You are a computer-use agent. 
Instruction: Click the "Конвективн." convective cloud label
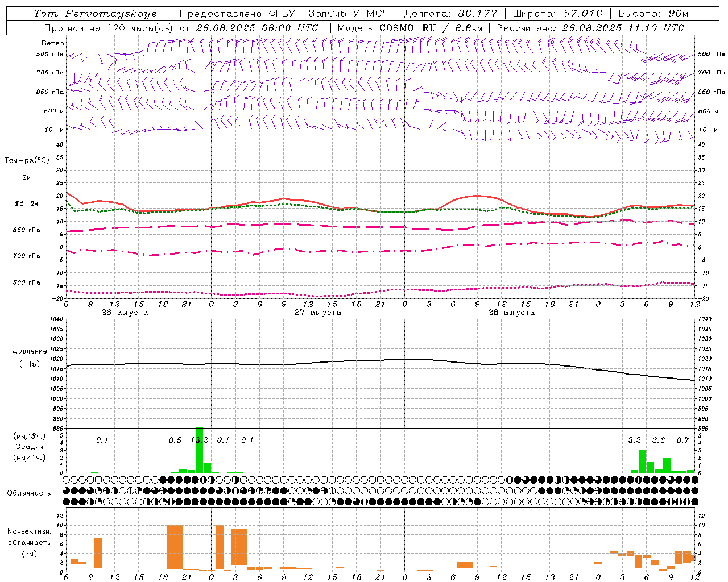coord(29,531)
